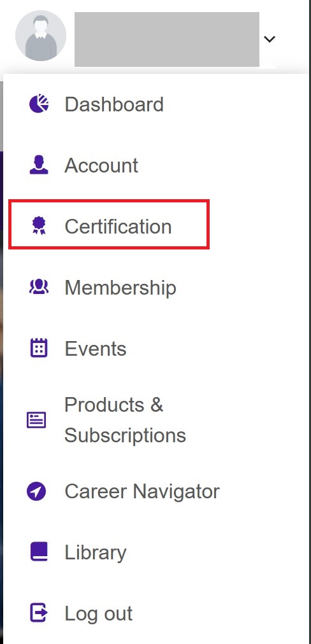The image size is (311, 644).
Task: Open Certification menu item
Action: (118, 227)
